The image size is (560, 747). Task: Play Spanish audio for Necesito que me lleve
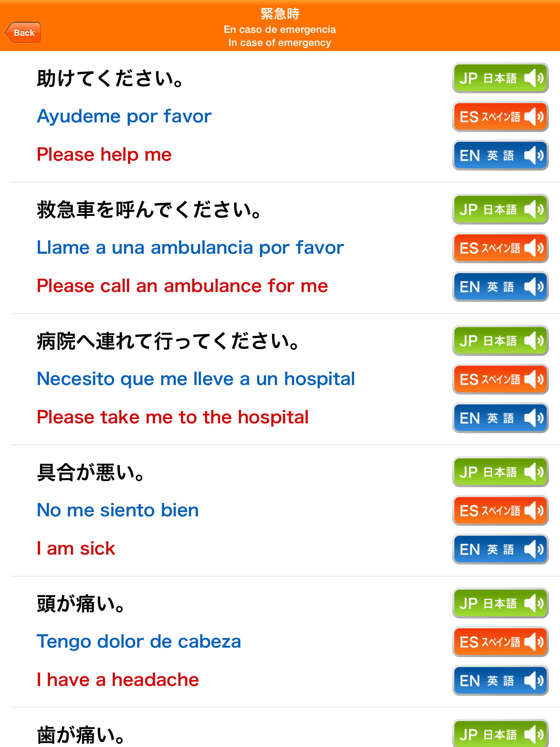[x=500, y=379]
